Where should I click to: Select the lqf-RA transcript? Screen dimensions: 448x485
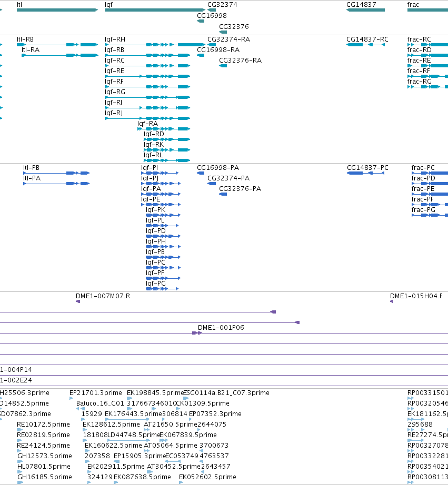[x=164, y=129]
